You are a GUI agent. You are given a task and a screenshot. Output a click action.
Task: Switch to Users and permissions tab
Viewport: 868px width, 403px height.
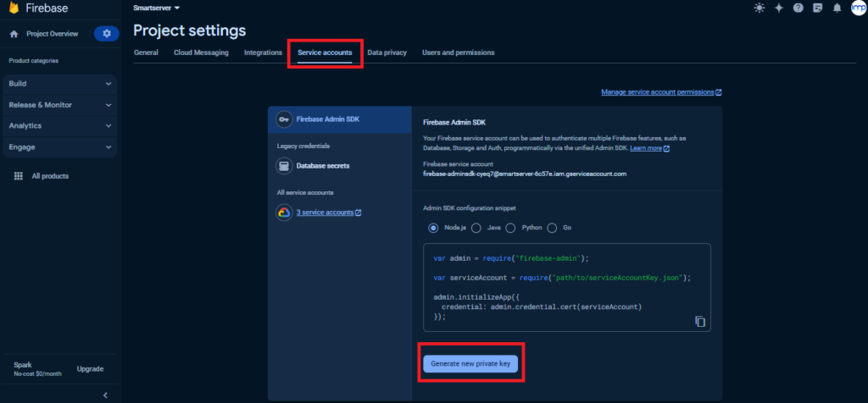[459, 52]
